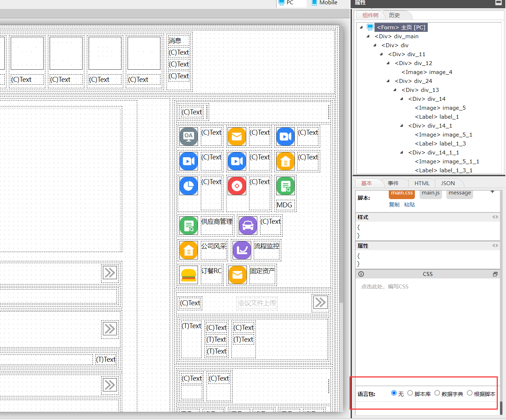
Task: Collapse the div_12 tree node
Action: (388, 63)
